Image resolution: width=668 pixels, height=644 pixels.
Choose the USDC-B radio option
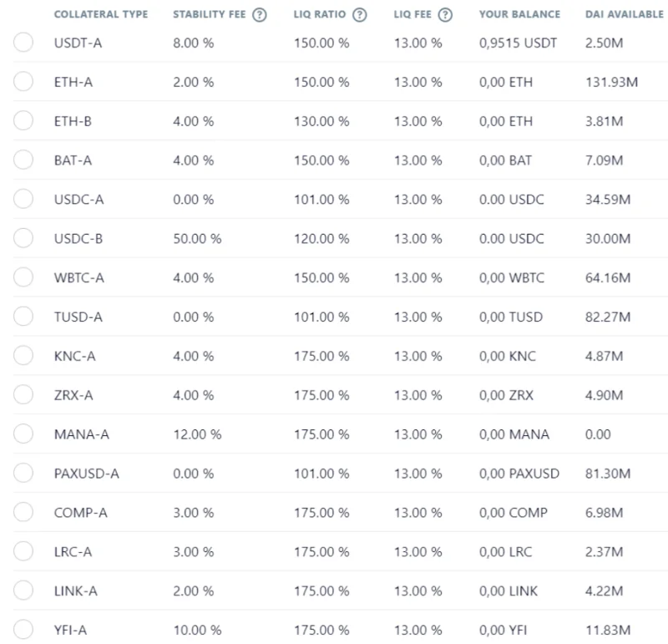tap(23, 238)
